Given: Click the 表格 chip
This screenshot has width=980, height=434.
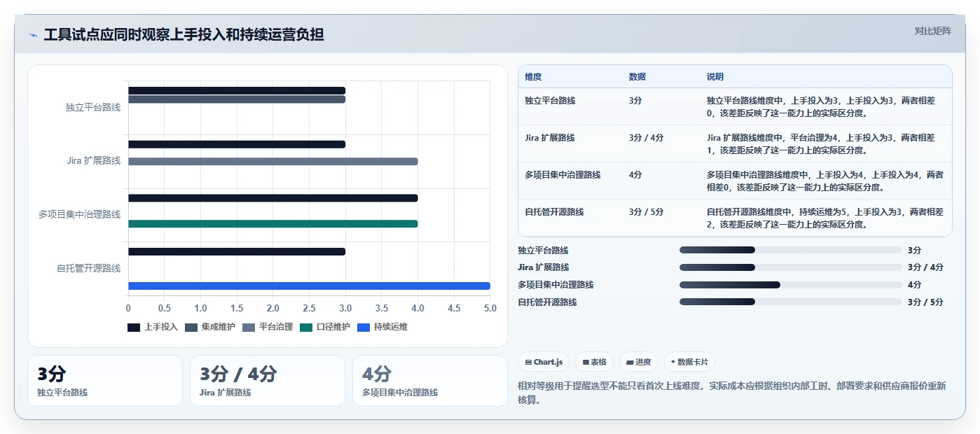Looking at the screenshot, I should 595,362.
